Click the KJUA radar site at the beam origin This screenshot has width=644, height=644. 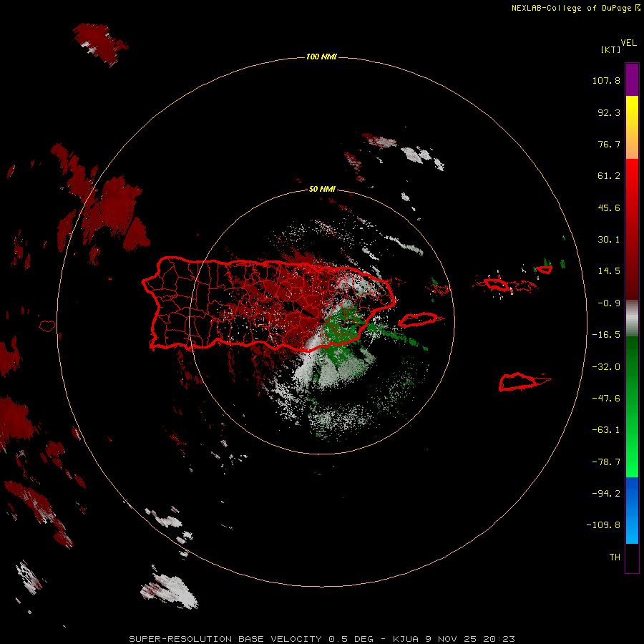(322, 321)
